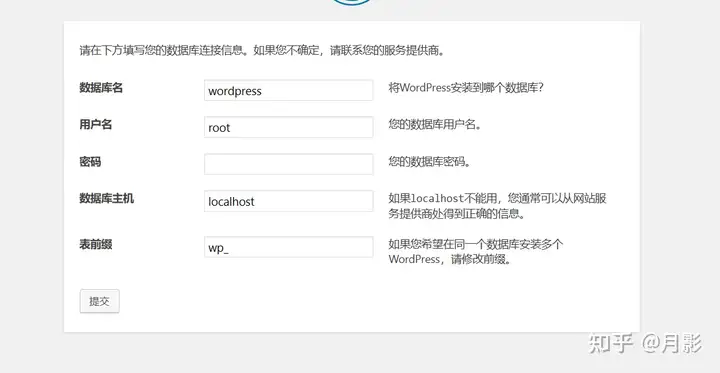The height and width of the screenshot is (373, 720).
Task: Click the 用户名 label
Action: point(96,124)
